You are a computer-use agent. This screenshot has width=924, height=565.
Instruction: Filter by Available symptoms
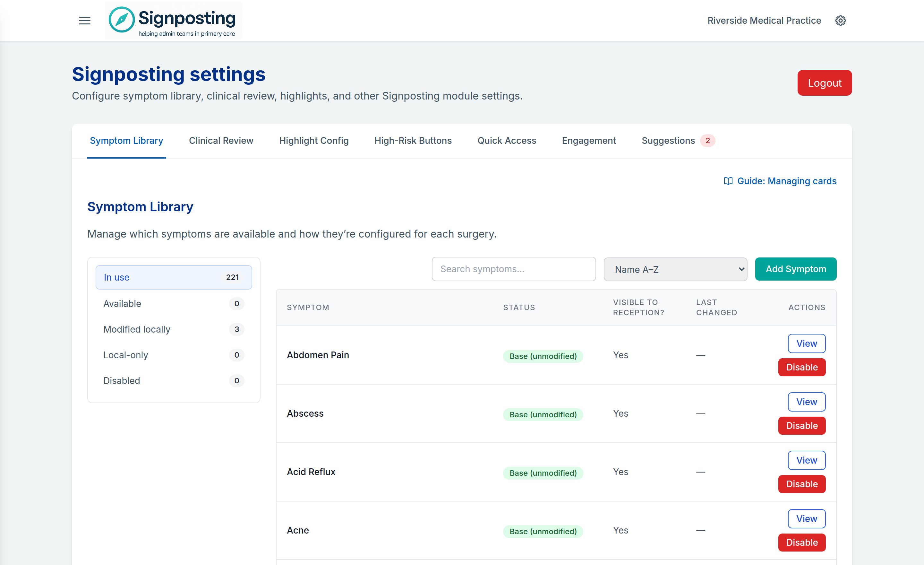174,303
